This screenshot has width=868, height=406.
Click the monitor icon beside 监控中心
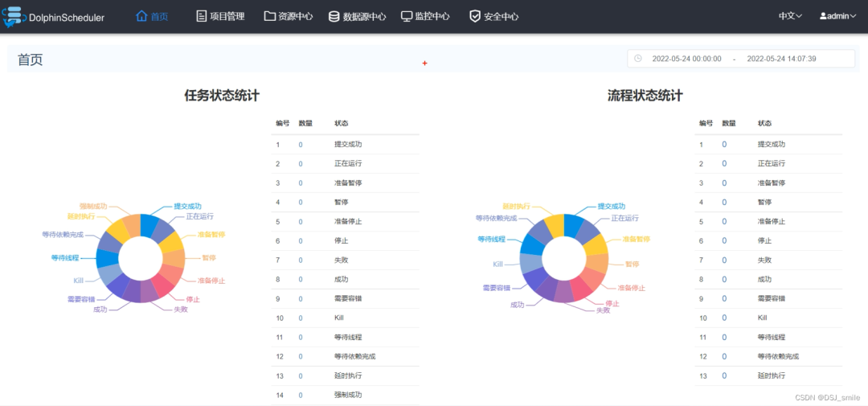[407, 17]
